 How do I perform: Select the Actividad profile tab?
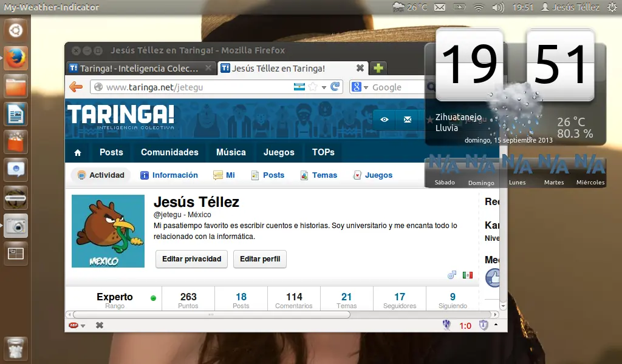pyautogui.click(x=101, y=175)
